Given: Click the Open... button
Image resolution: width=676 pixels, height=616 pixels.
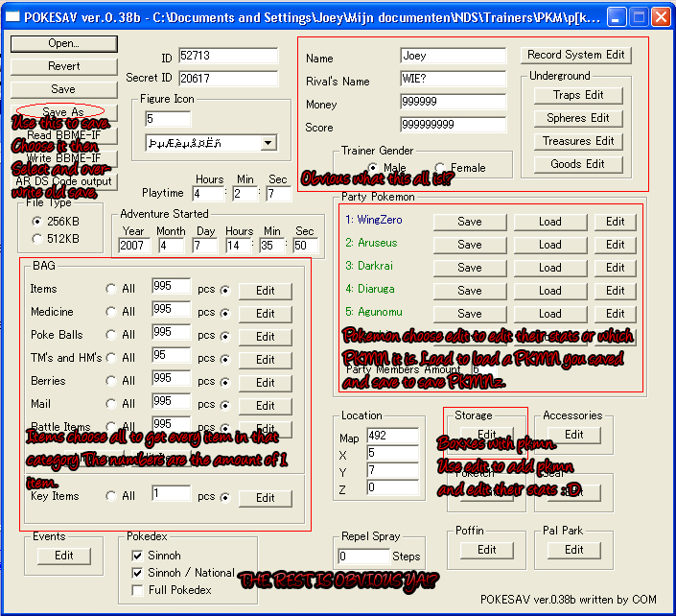Looking at the screenshot, I should [x=64, y=43].
